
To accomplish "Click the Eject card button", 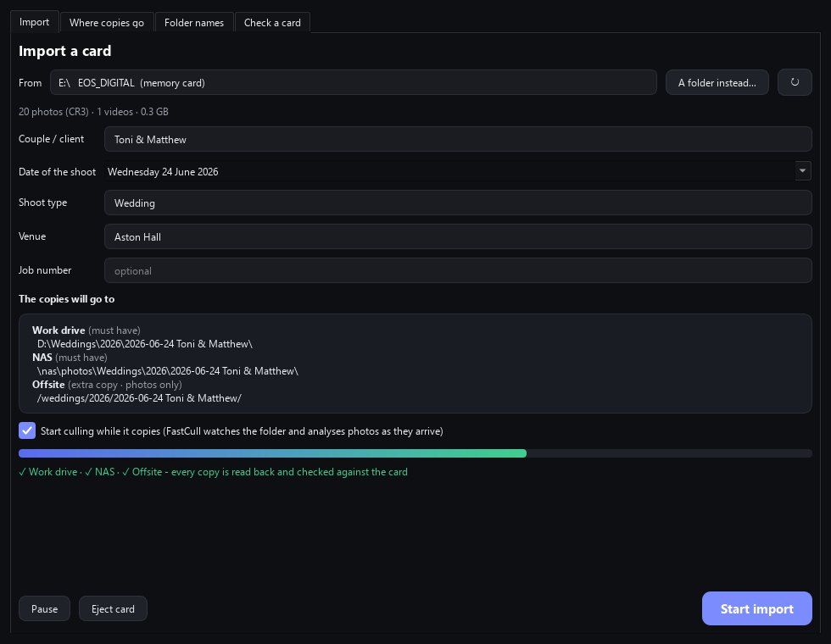I will [x=113, y=608].
